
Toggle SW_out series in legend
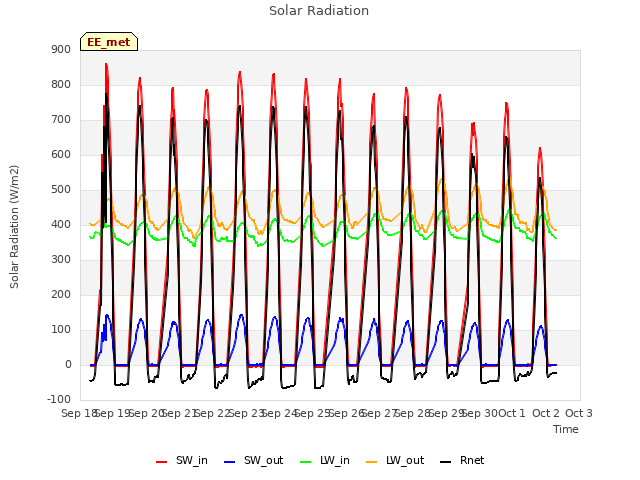254,460
